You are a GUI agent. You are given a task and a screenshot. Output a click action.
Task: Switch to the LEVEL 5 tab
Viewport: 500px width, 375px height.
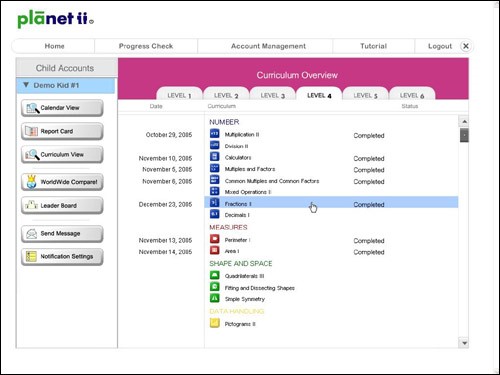click(x=365, y=95)
